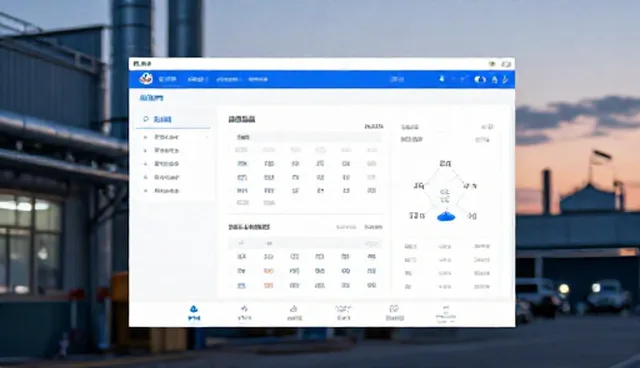Click the link at top-right of the first table panel
640x368 pixels.
pyautogui.click(x=373, y=126)
